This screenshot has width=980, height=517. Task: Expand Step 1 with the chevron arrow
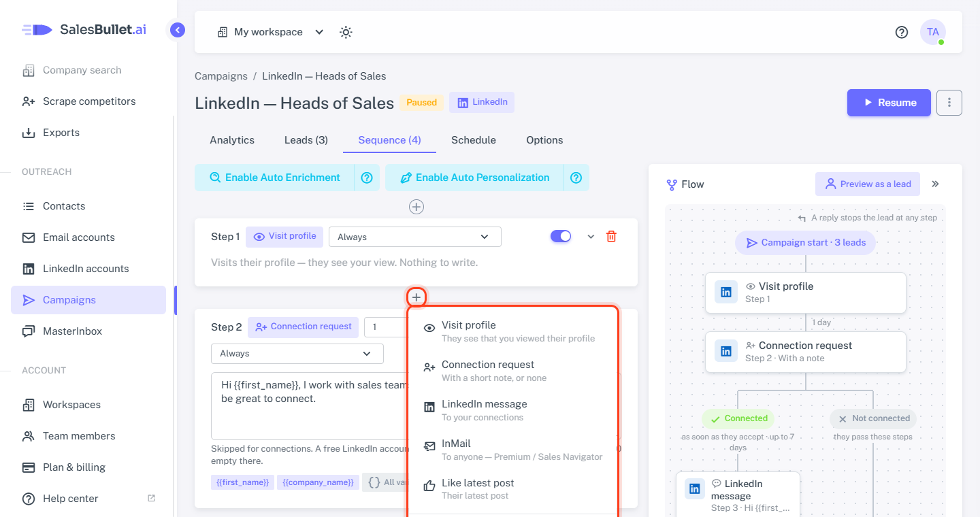[591, 237]
